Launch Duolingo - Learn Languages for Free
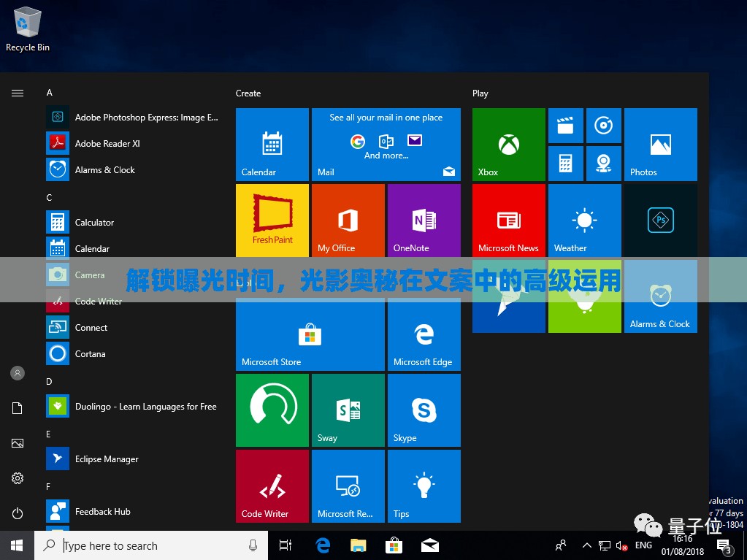This screenshot has height=560, width=747. (132, 406)
